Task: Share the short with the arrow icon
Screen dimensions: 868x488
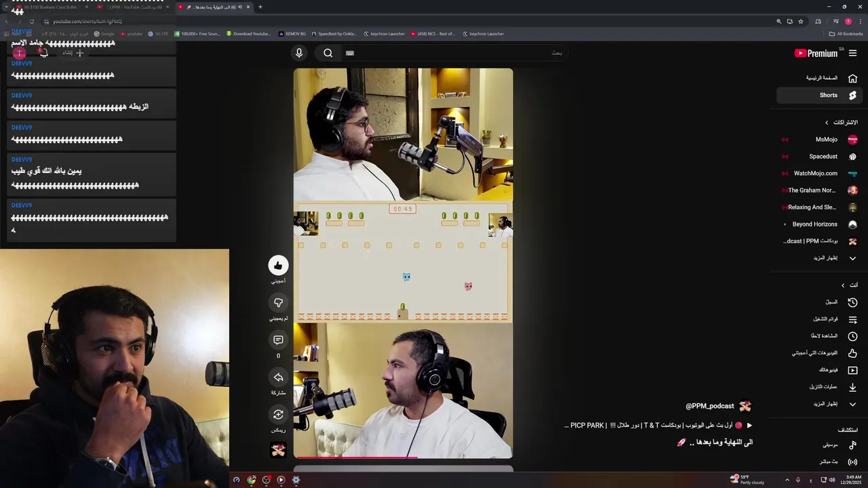Action: 278,377
